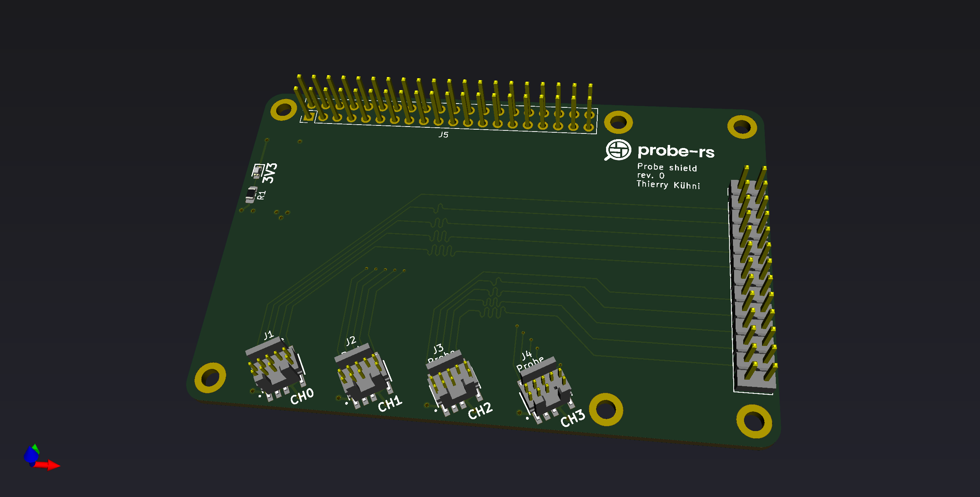Select the "probe-rs" silkscreen title text
The width and height of the screenshot is (980, 497).
676,151
